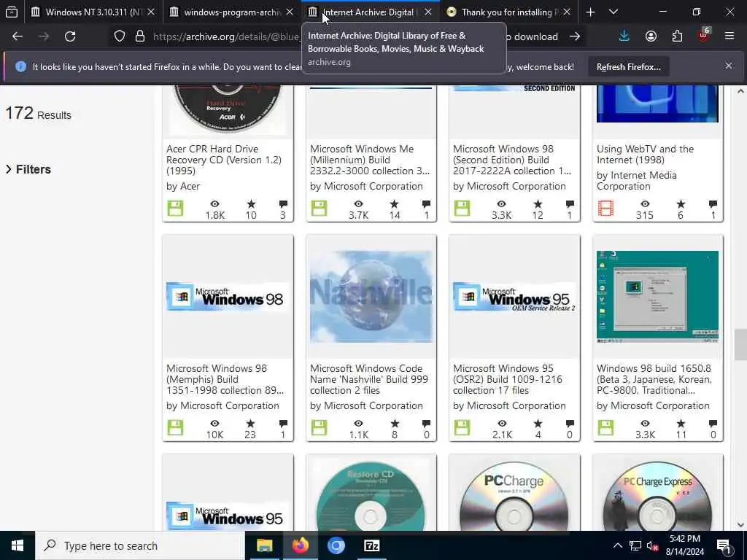Open Acer CPR Hard Drive Recovery CD item

click(x=224, y=160)
